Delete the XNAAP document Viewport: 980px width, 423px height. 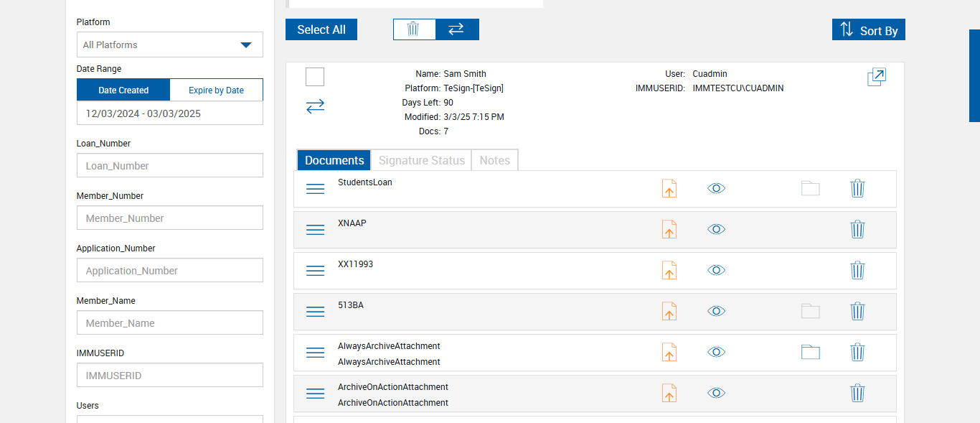857,230
